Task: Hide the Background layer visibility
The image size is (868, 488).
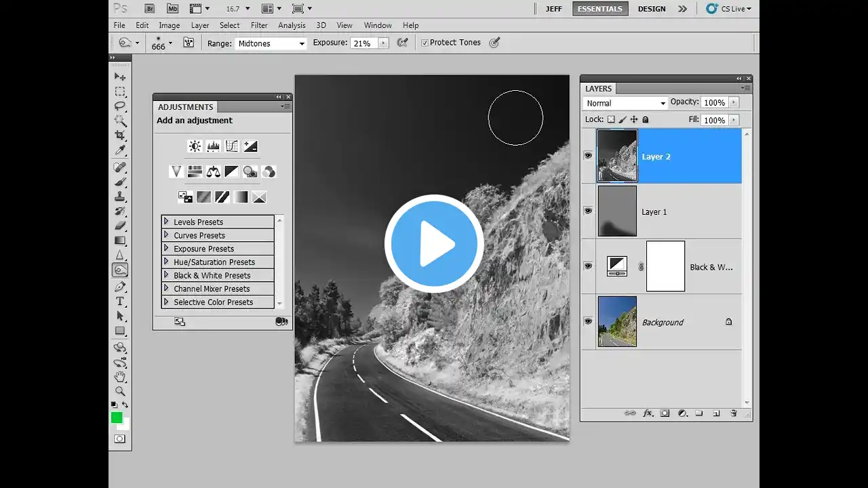Action: tap(588, 322)
